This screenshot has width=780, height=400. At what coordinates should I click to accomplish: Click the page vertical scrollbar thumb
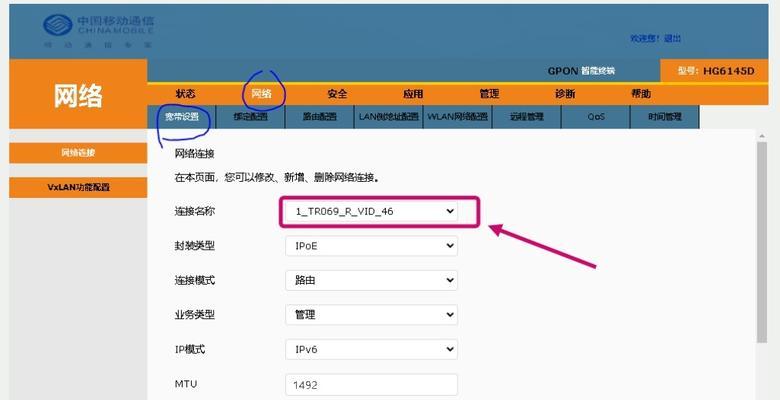click(x=762, y=242)
